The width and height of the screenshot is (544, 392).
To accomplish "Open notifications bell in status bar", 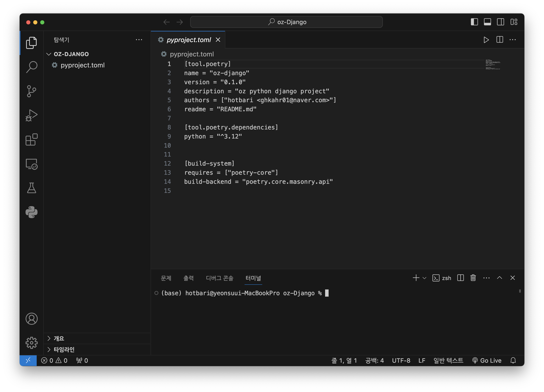I will pos(513,360).
